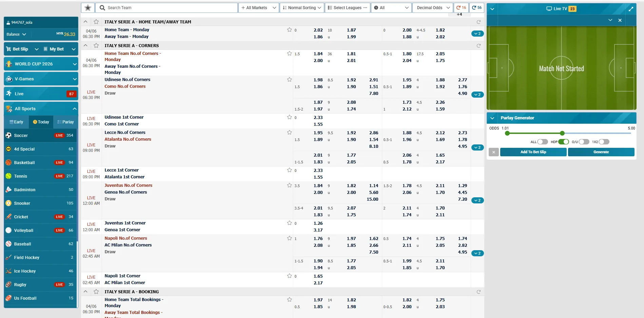Expand the Live TV panel to fullscreen
Screen dimensions: 644x318
point(631,9)
